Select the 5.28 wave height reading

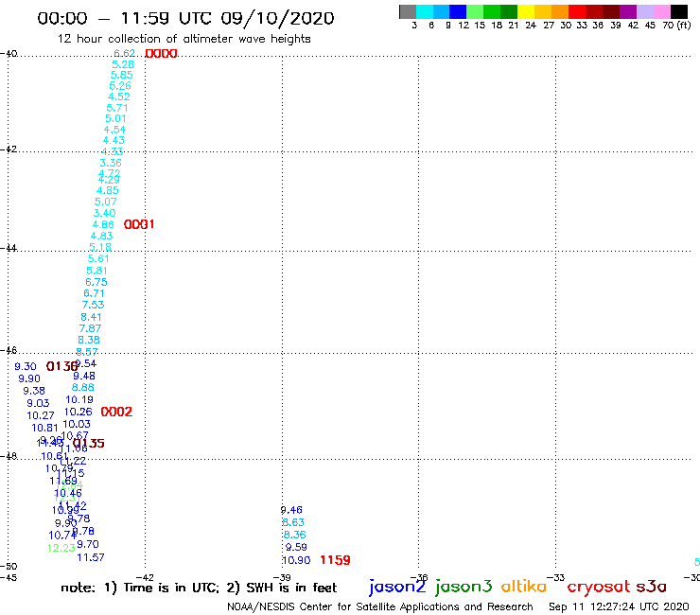123,64
